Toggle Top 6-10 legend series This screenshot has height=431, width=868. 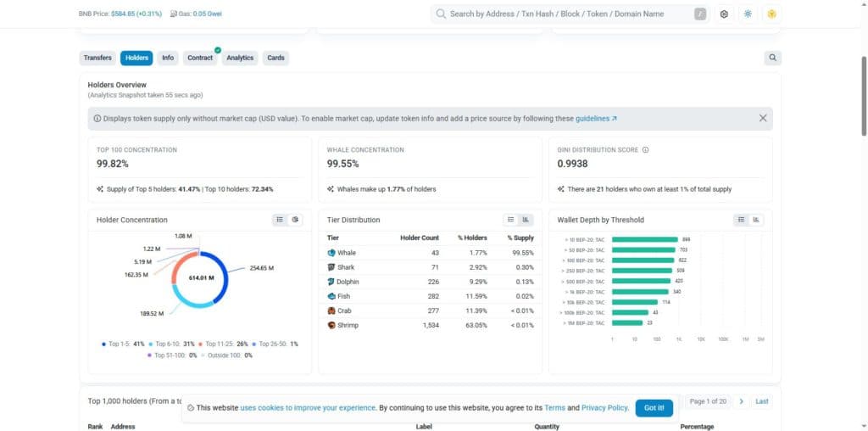(171, 344)
